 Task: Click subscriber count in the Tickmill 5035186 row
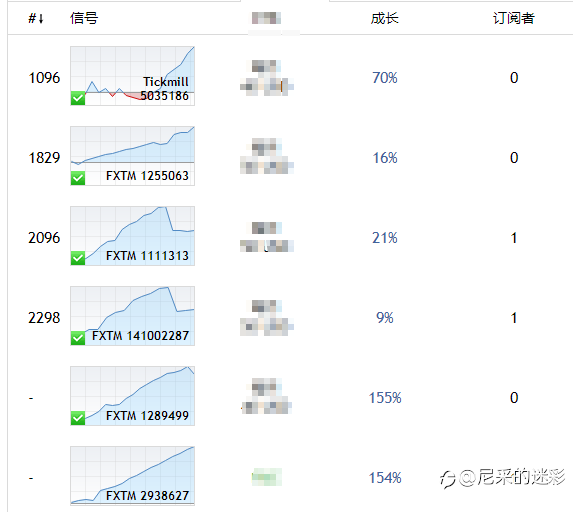(x=514, y=78)
